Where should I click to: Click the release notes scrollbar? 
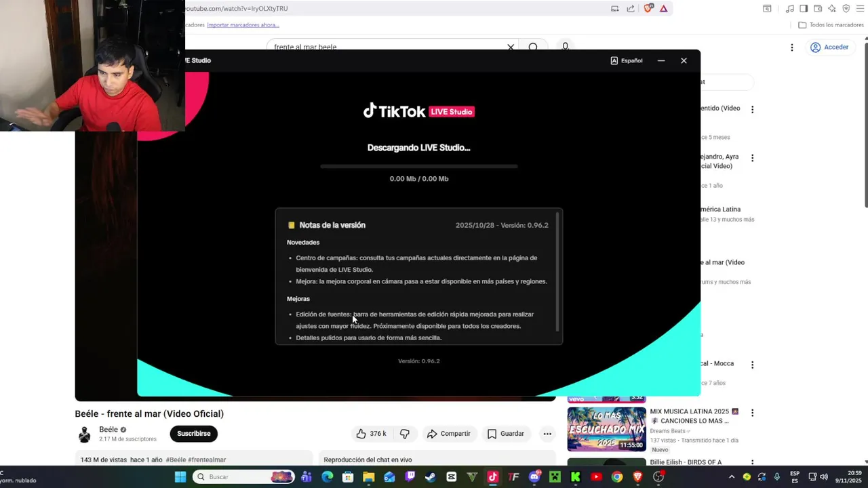[557, 272]
